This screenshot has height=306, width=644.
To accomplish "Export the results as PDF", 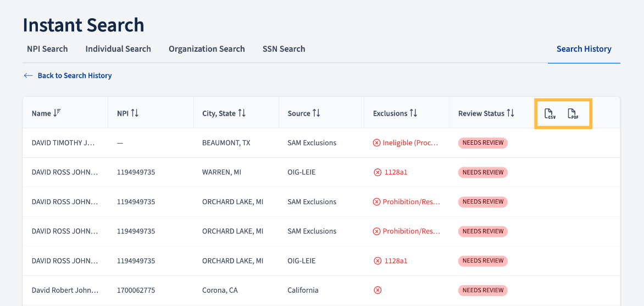I will click(x=573, y=113).
